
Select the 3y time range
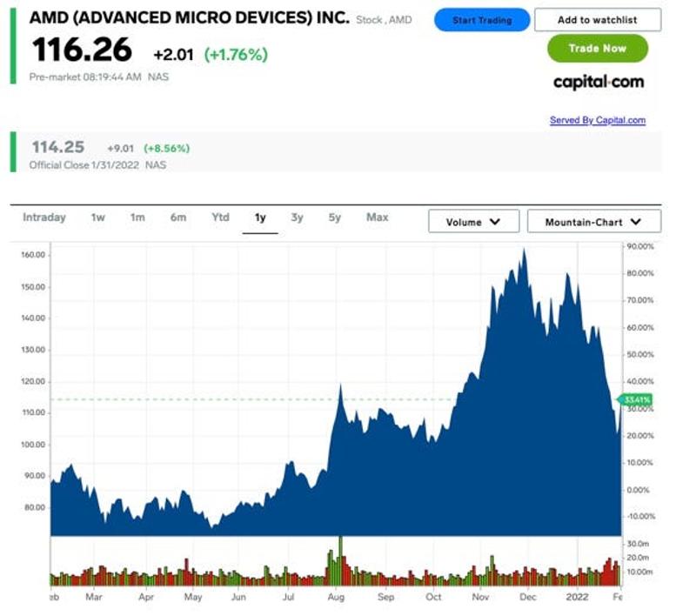(x=297, y=218)
